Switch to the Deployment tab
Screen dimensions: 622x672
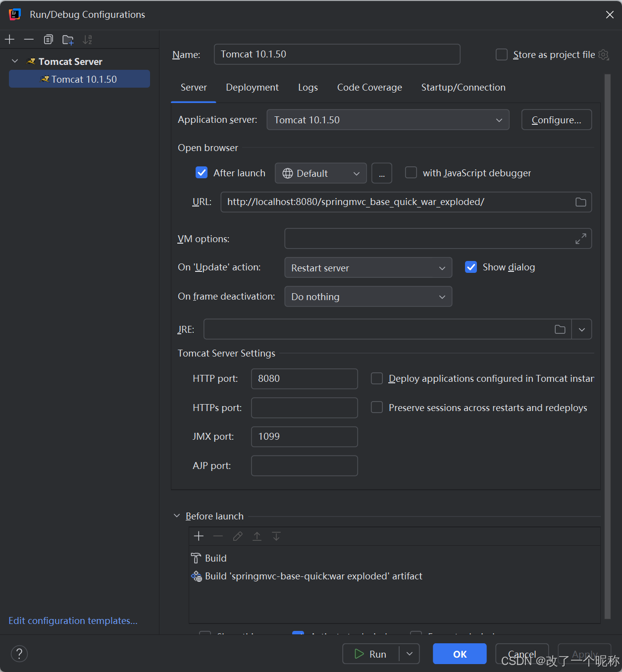click(x=253, y=88)
